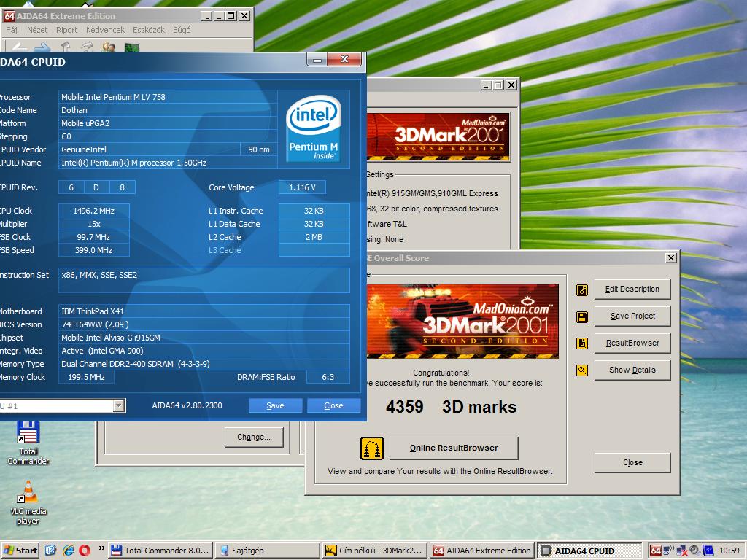This screenshot has width=747, height=560.
Task: Click processor value 'Mobile Intel Pentium M LV 758'
Action: pyautogui.click(x=113, y=97)
